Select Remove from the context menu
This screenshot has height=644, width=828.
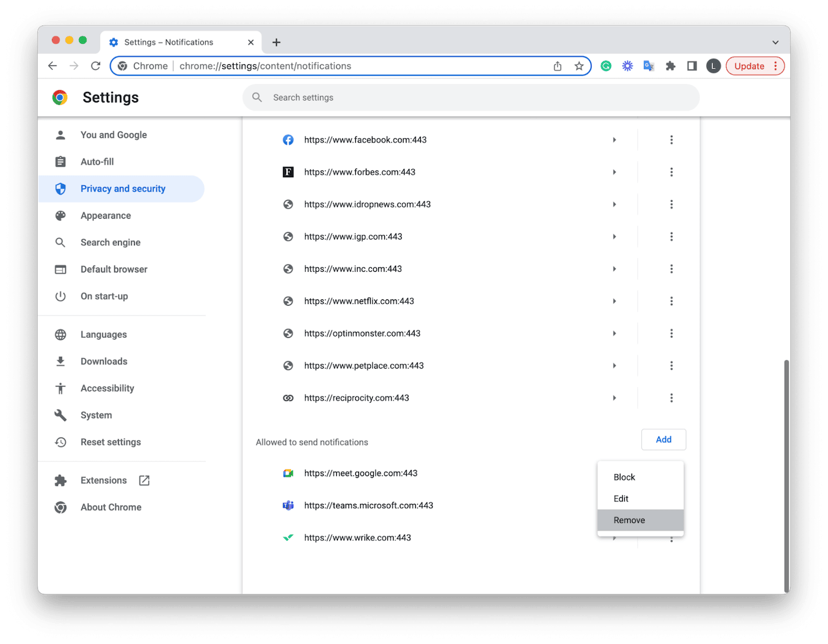point(630,520)
